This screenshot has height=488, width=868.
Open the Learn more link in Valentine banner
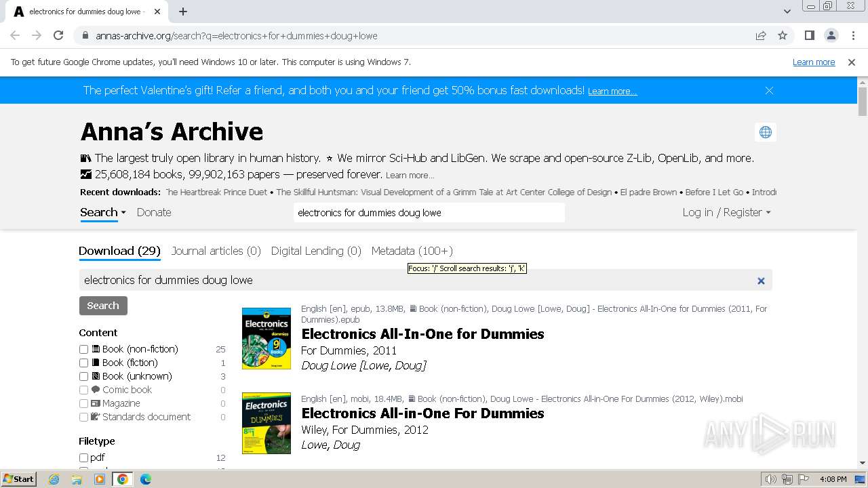(612, 91)
